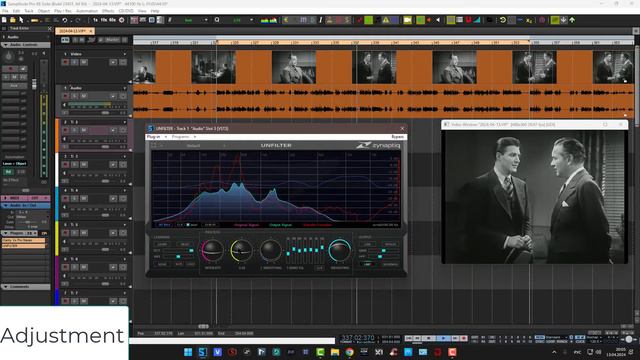Set zoom to 10s view

point(104,20)
